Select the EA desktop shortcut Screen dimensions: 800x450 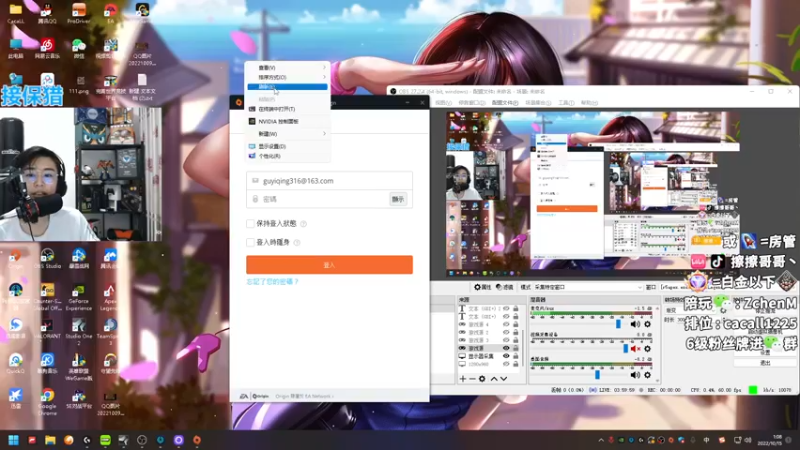[110, 13]
